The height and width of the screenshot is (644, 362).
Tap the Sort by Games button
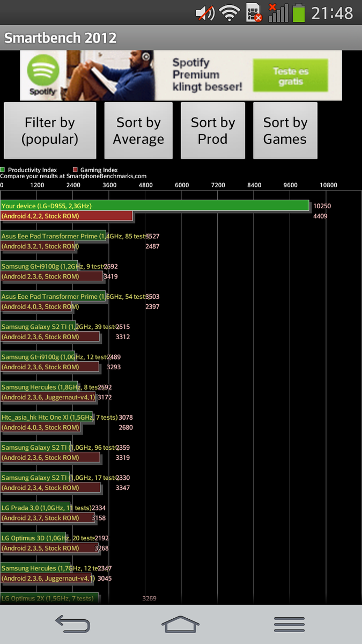click(285, 130)
